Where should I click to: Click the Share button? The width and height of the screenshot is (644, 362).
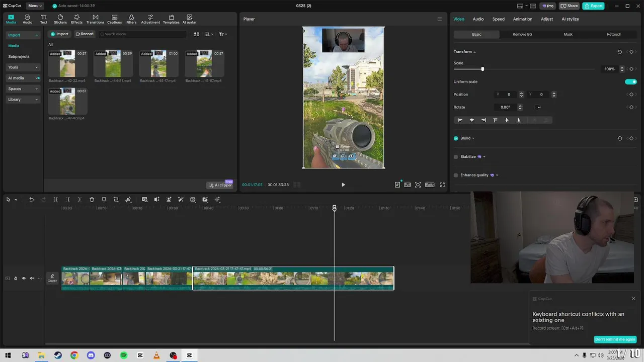point(569,6)
